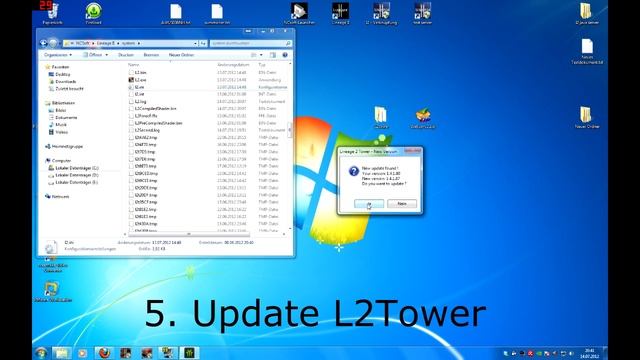Click the horizontal scrollbar of the file list
The height and width of the screenshot is (360, 640).
pos(189,234)
